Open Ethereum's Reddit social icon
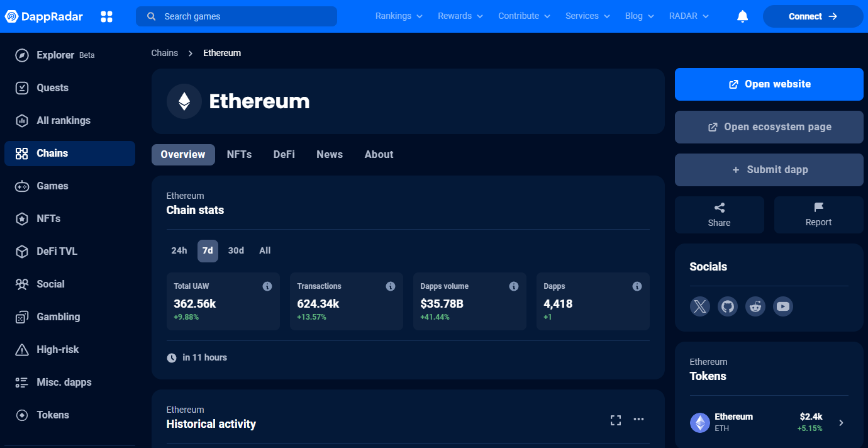 (x=755, y=306)
